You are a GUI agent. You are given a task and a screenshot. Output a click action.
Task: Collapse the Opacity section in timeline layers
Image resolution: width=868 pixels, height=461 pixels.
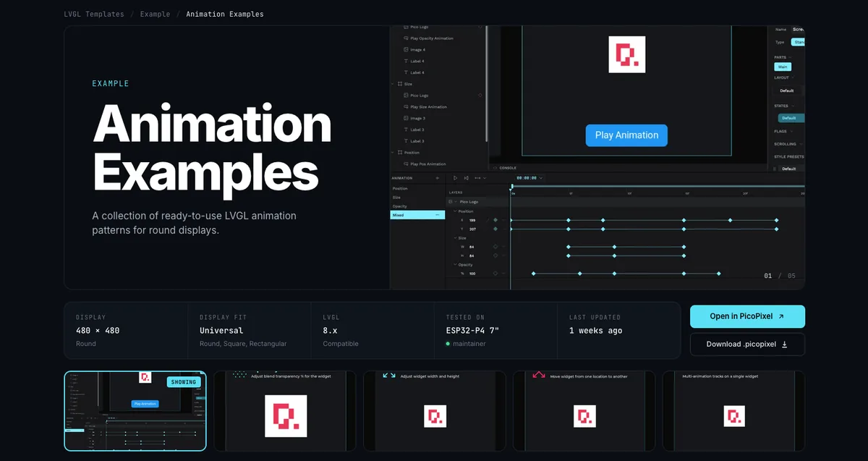[x=456, y=265]
